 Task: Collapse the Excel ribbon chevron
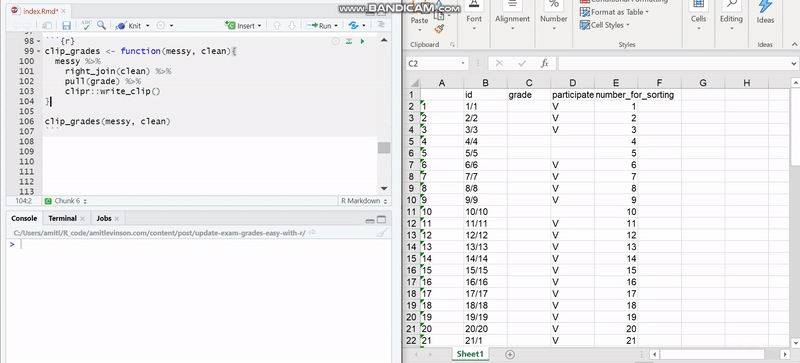click(794, 44)
